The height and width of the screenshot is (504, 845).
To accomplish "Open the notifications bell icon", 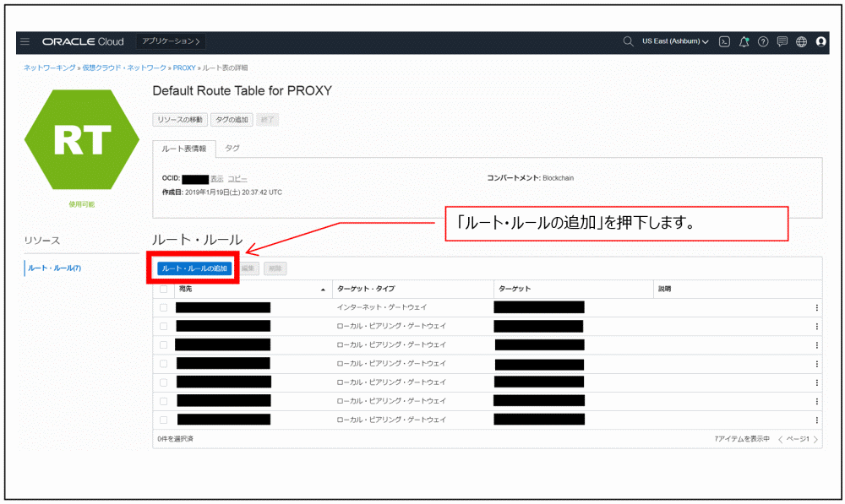I will coord(744,41).
